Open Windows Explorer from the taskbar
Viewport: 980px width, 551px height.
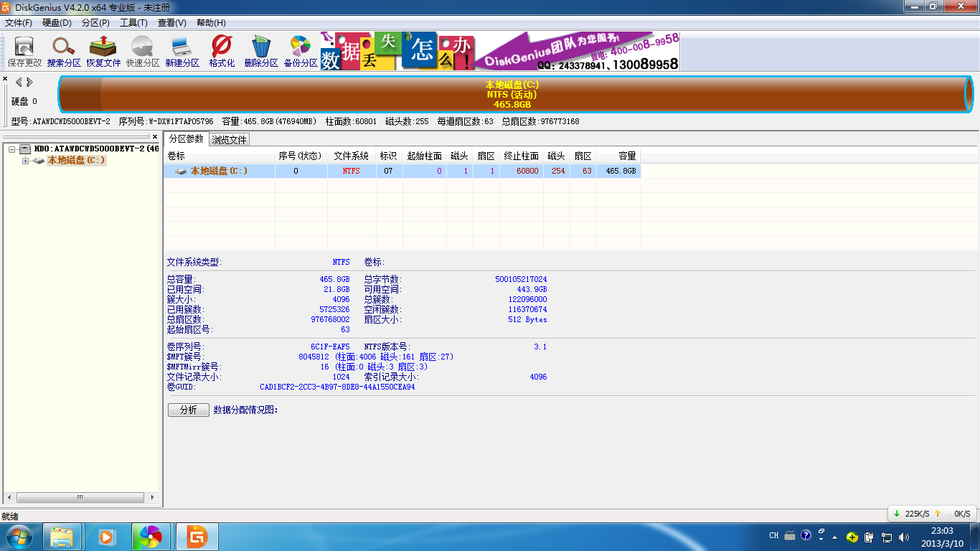(62, 536)
